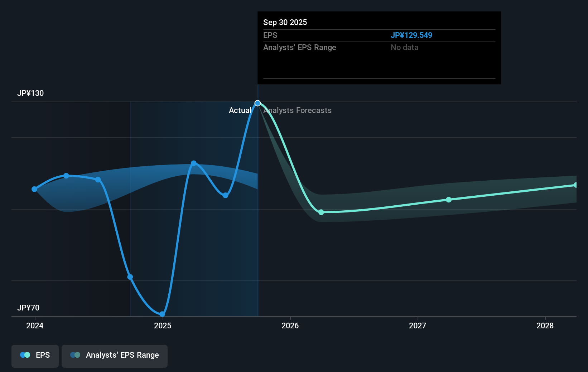The width and height of the screenshot is (588, 372).
Task: Click the Actual section label
Action: (240, 111)
